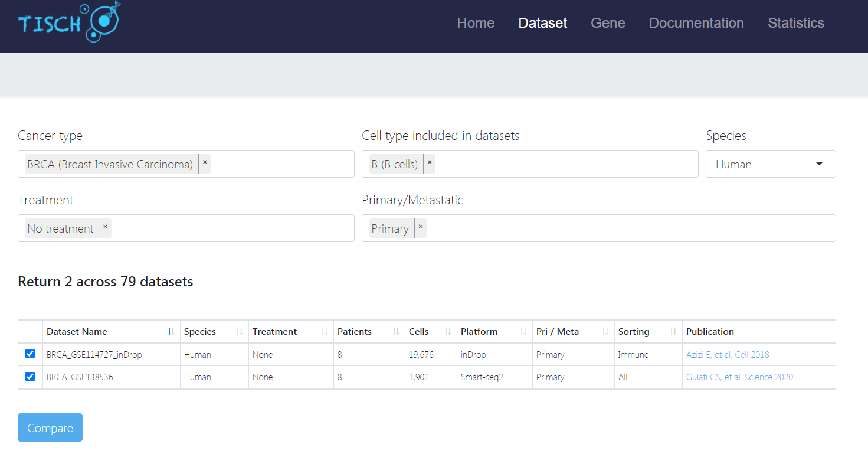
Task: Sort table by Sorting column
Action: pos(648,332)
